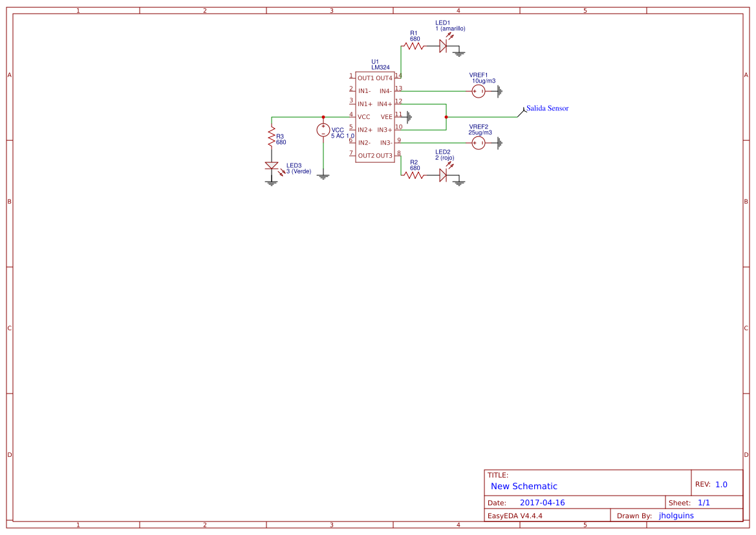
Task: Click the ground symbol below the VCC source
Action: point(323,176)
